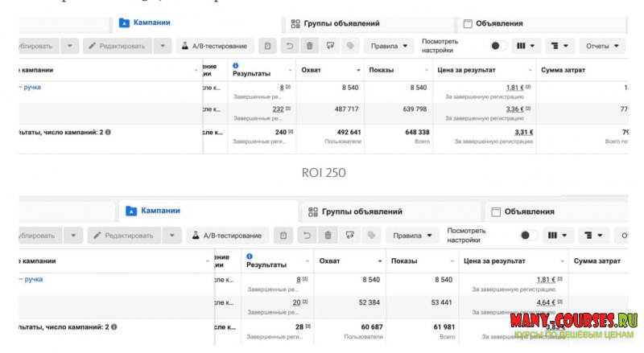Open the 'ручка' campaign link in upper table
Image resolution: width=644 pixels, height=353 pixels.
point(32,87)
